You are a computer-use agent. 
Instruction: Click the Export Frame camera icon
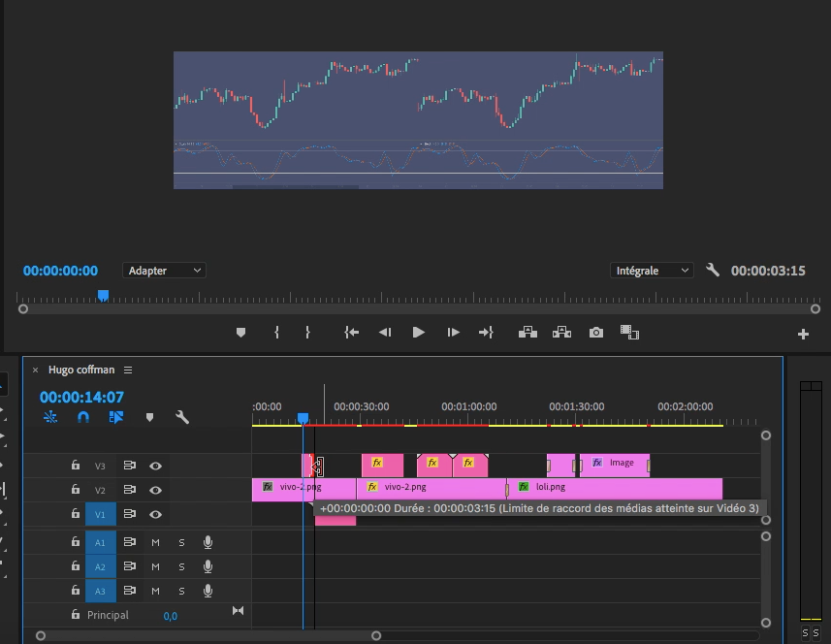596,333
